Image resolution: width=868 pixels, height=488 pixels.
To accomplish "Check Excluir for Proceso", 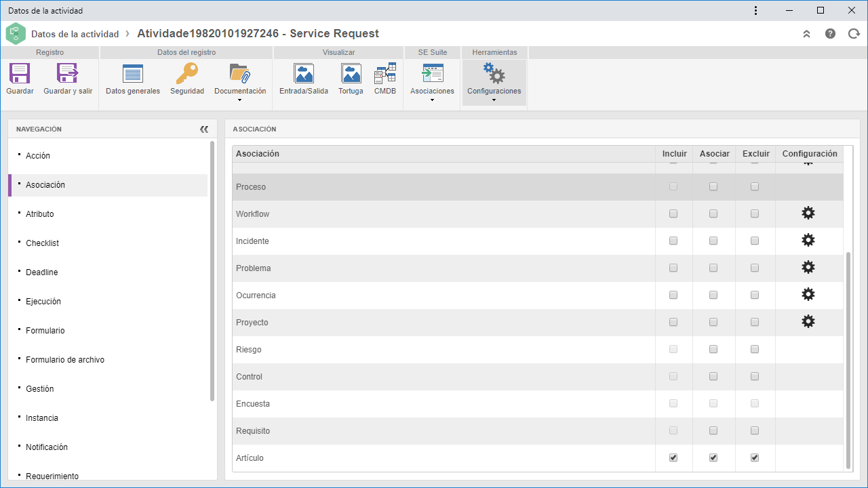I will [x=755, y=186].
